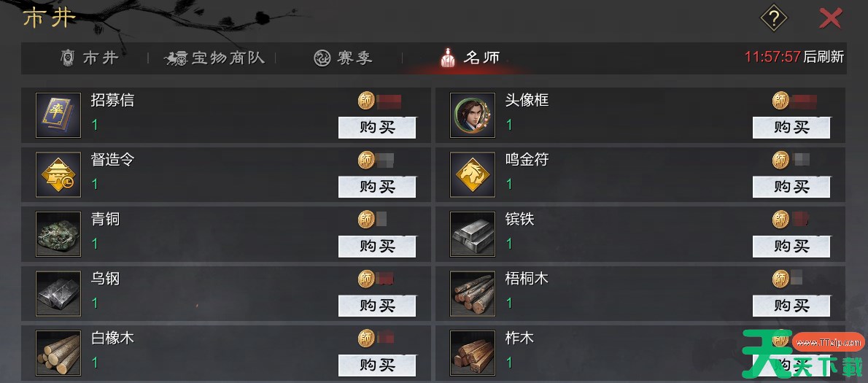The height and width of the screenshot is (383, 868).
Task: Switch to the 赛季 tab
Action: tap(344, 58)
